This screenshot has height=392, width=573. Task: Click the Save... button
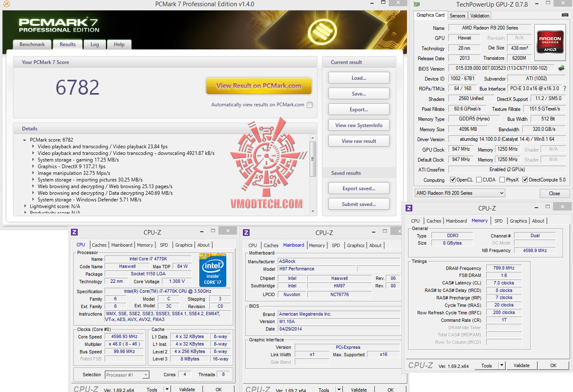[x=359, y=94]
